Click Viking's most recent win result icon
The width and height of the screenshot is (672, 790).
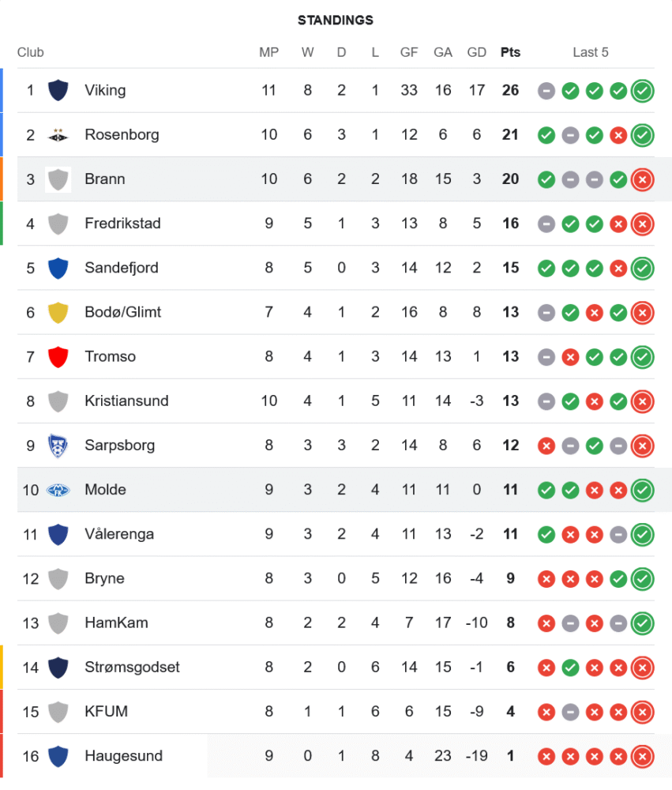[642, 91]
